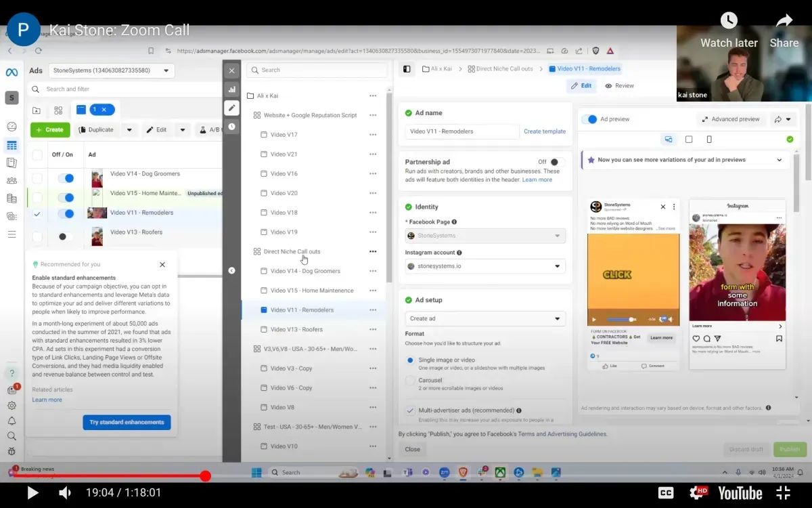This screenshot has height=508, width=812.
Task: Open more options for Direct Niche Call outs
Action: (x=373, y=251)
